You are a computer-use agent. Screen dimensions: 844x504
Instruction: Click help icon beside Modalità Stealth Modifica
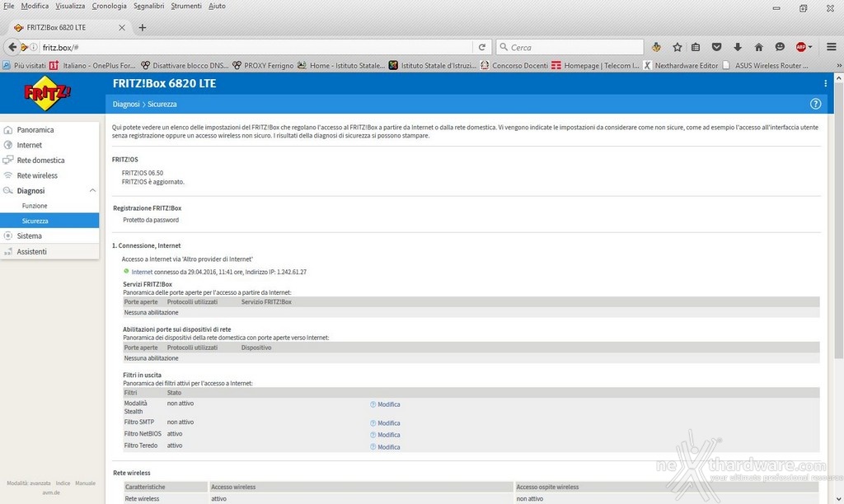[373, 404]
